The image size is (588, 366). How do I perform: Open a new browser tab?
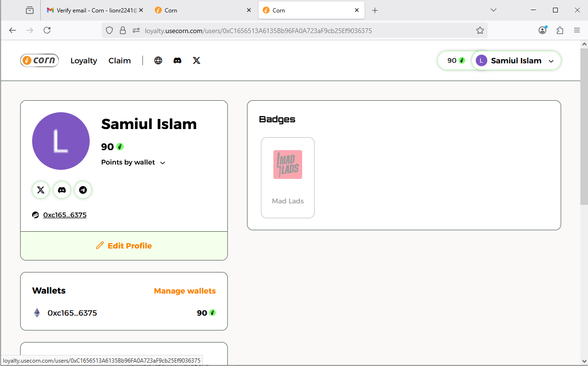point(375,10)
